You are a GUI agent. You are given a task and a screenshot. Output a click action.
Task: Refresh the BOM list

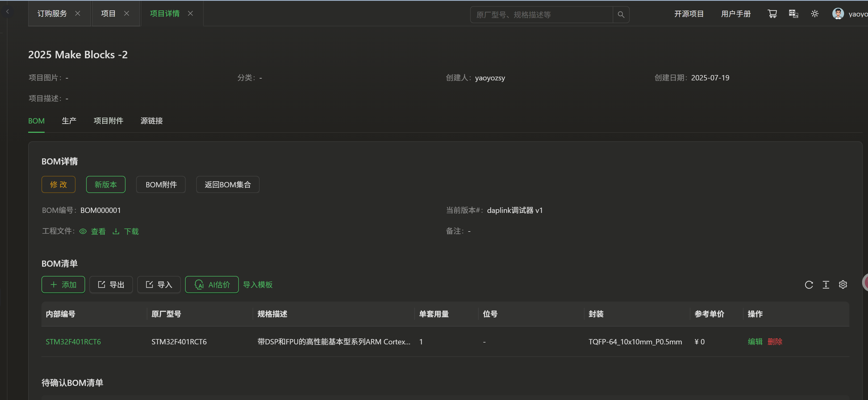[x=809, y=285]
